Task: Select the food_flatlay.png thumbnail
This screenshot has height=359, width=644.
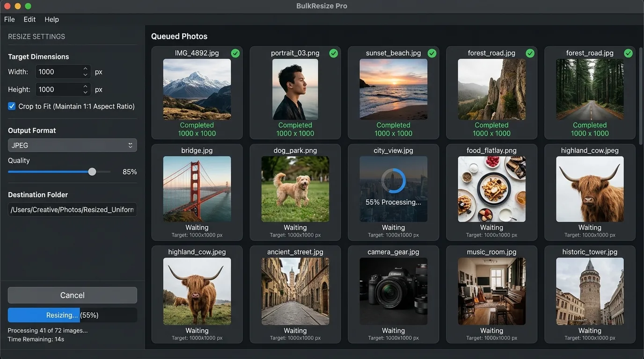Action: click(491, 189)
